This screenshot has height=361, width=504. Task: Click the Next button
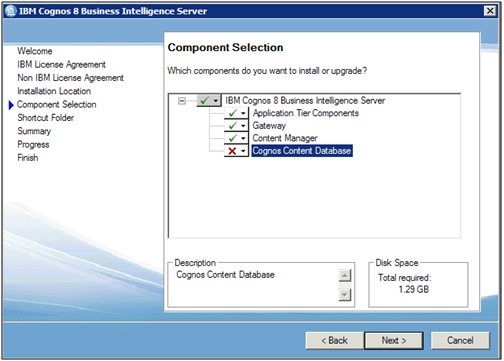pyautogui.click(x=394, y=340)
